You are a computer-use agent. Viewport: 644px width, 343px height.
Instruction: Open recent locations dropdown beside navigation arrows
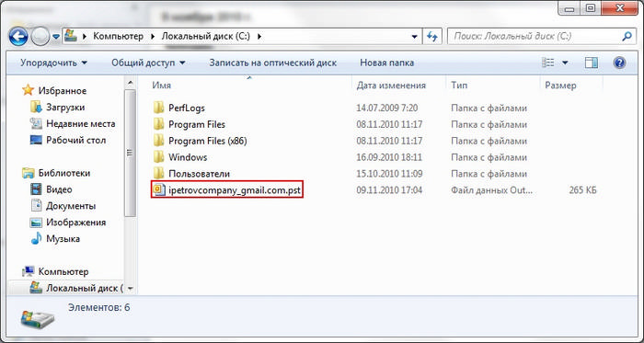[x=56, y=37]
